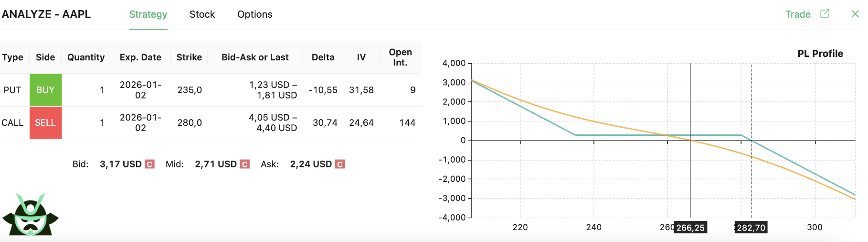The width and height of the screenshot is (868, 242).
Task: Click the 266,25 price marker on chart
Action: (690, 228)
